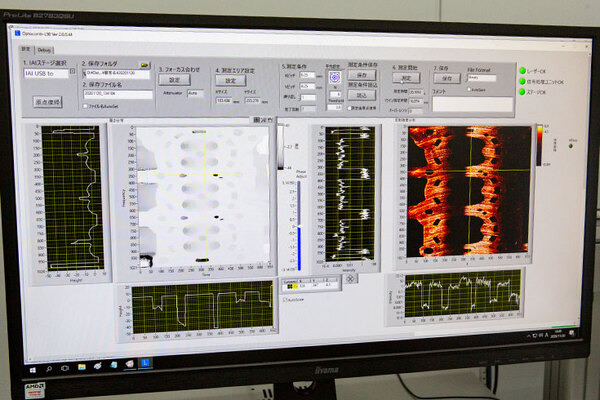Switch to the Debug tab
Viewport: 600px width, 400px height.
click(x=45, y=49)
